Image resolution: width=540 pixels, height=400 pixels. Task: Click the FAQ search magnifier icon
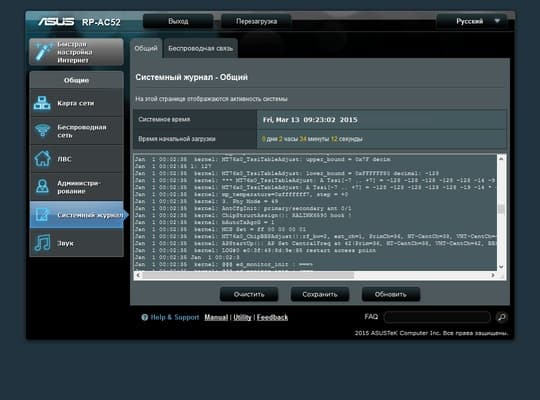coord(501,317)
